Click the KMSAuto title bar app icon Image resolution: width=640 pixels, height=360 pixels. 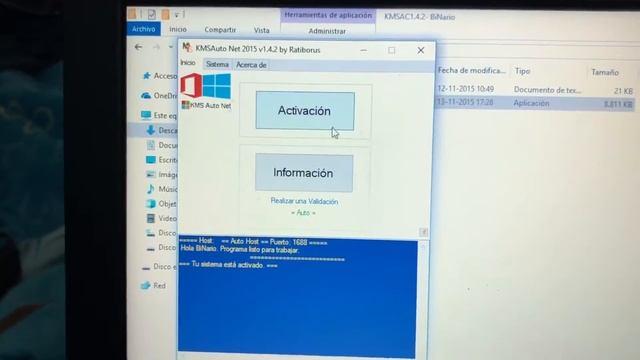(187, 48)
